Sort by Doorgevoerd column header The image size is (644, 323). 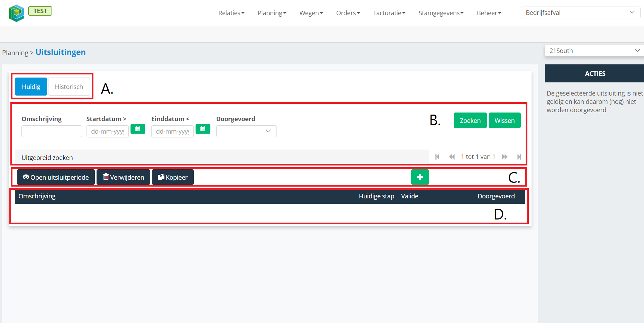496,196
